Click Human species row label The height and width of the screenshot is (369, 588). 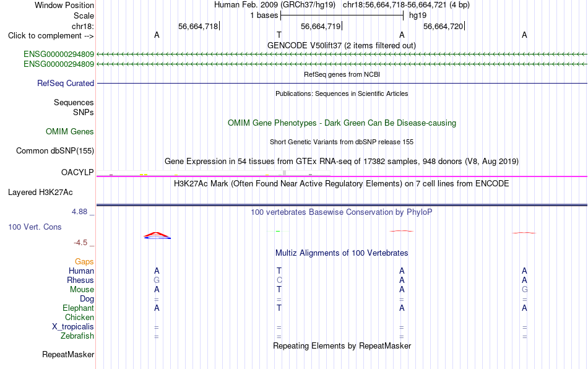click(81, 271)
